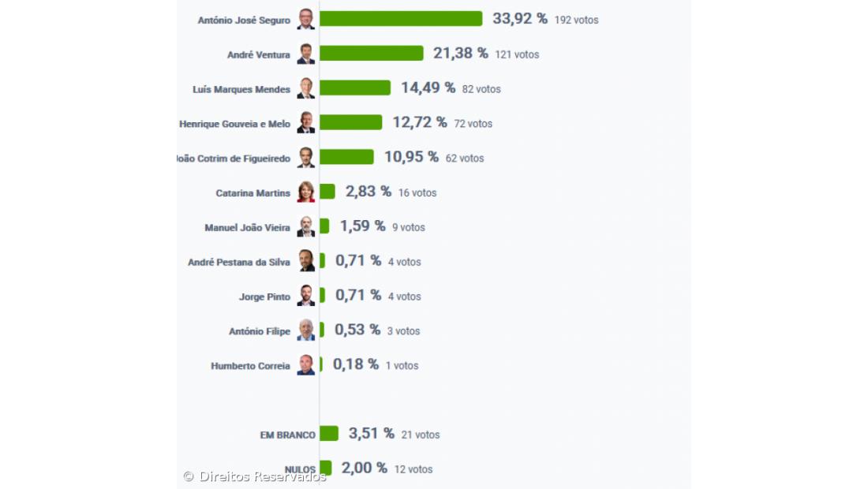Click Manuel João Vieira's portrait

click(x=305, y=227)
